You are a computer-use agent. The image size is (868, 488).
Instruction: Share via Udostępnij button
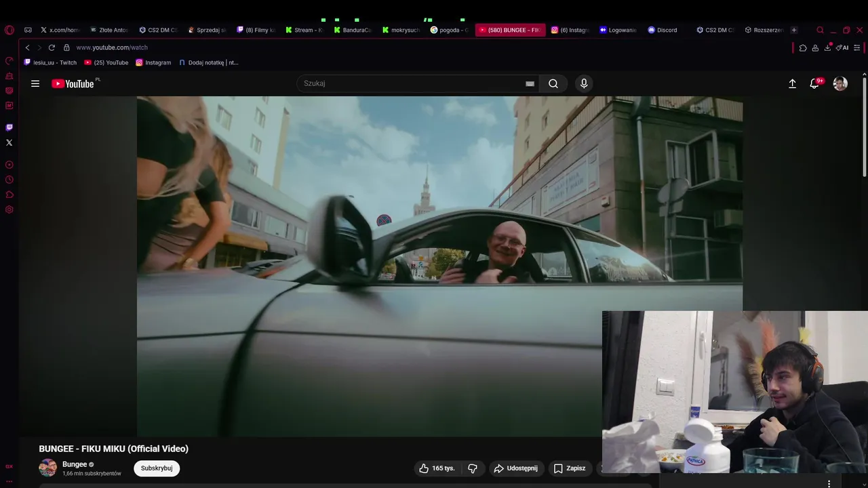(516, 468)
